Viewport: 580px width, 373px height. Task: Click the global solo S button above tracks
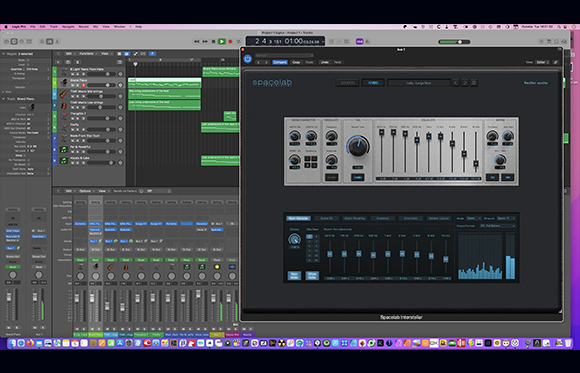pyautogui.click(x=77, y=62)
